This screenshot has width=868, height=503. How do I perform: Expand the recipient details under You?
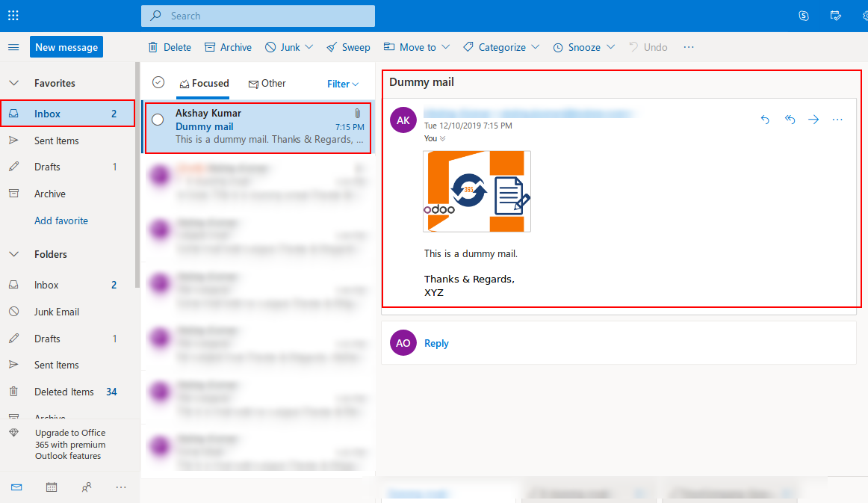[442, 138]
